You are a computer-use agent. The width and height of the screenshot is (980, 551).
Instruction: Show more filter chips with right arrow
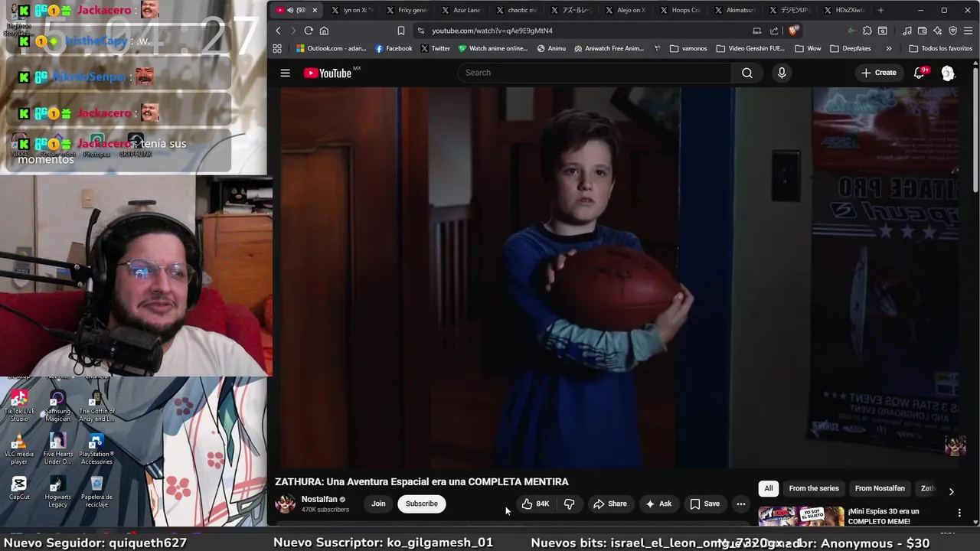pos(951,491)
